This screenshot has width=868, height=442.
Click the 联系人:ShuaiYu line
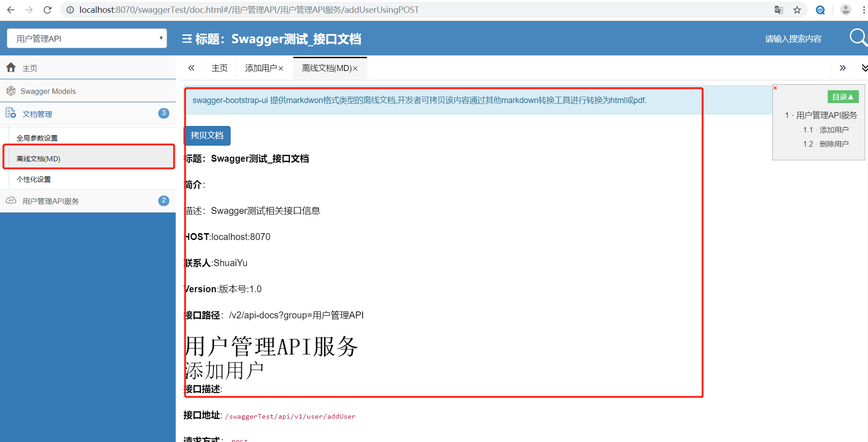(x=216, y=263)
